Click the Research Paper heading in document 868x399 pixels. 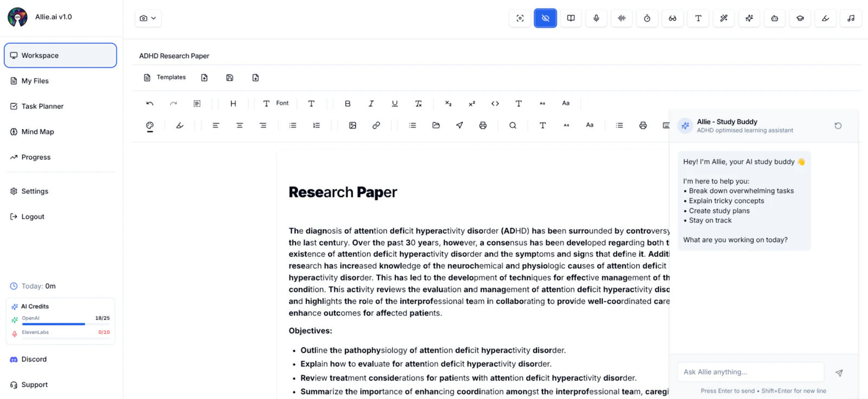click(343, 192)
